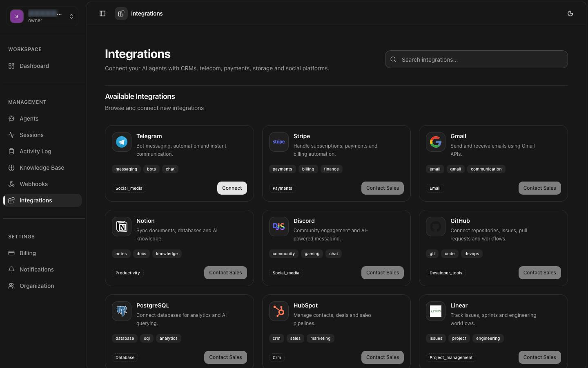
Task: Select Integrations in the sidebar
Action: pos(42,200)
